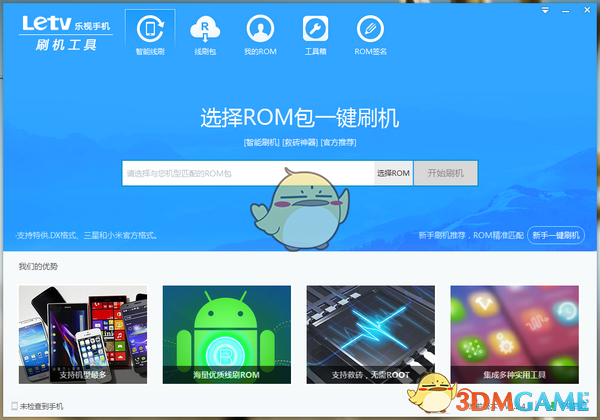
Task: Switch to the 我的ROM tab
Action: pos(260,35)
